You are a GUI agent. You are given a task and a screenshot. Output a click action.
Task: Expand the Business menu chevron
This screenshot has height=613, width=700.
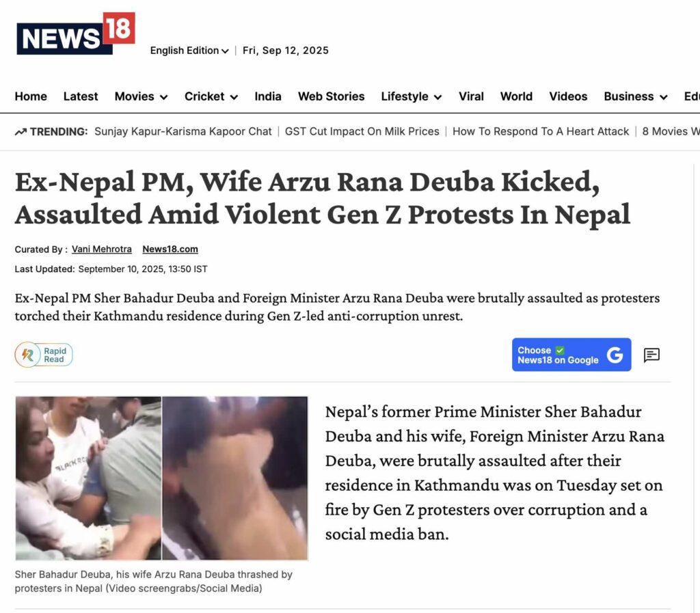(664, 97)
